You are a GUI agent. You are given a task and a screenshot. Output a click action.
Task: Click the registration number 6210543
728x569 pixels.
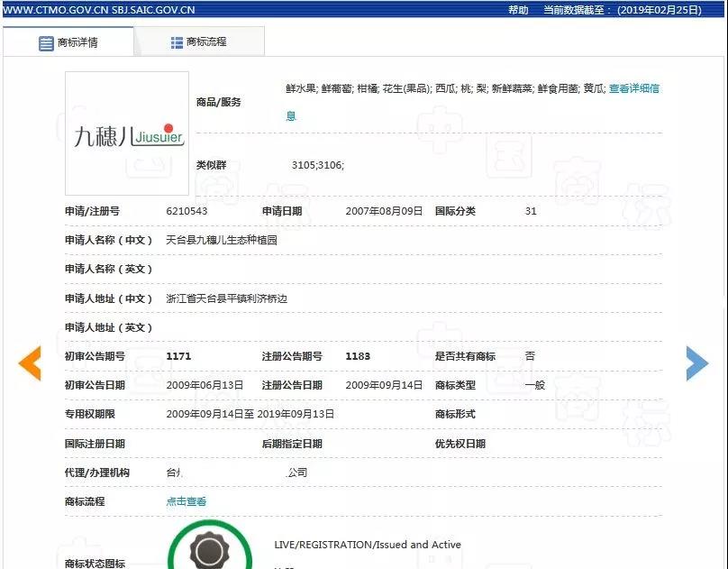[187, 211]
